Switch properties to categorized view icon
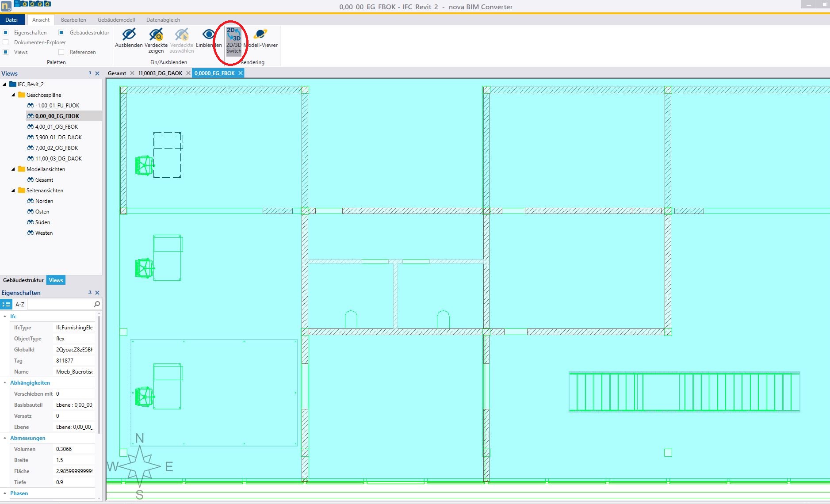The height and width of the screenshot is (504, 830). tap(6, 304)
